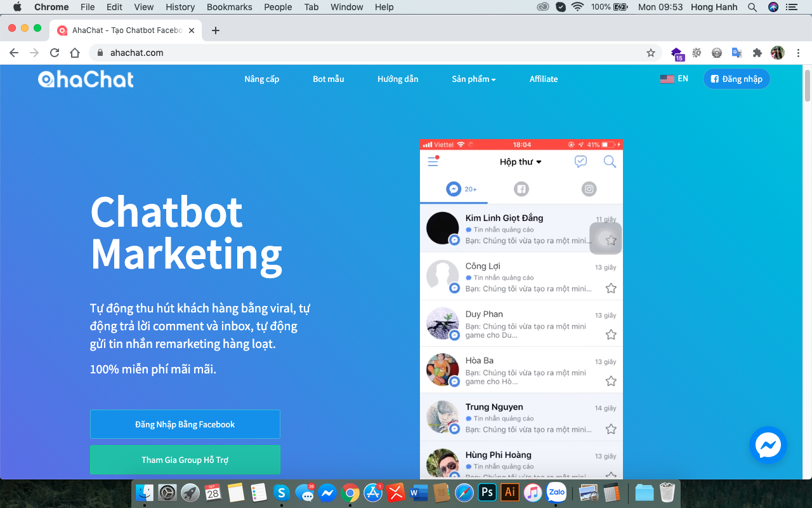Image resolution: width=812 pixels, height=508 pixels.
Task: Click the Chrome profile avatar
Action: [777, 53]
